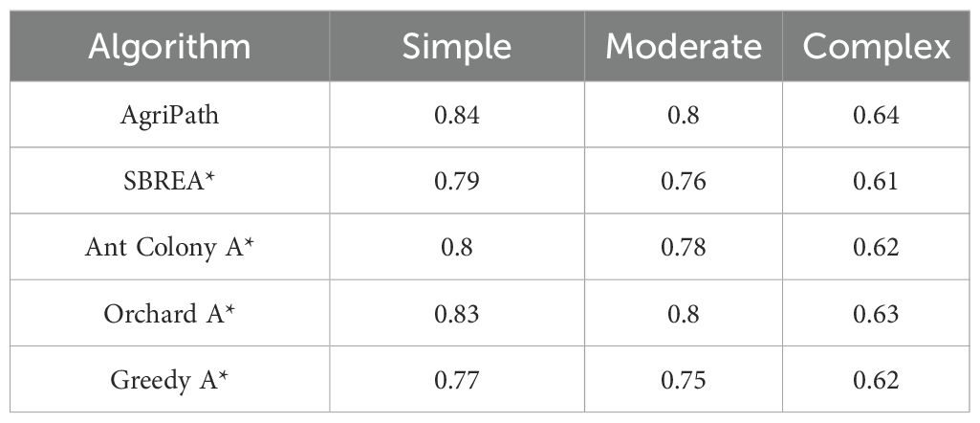This screenshot has height=423, width=980.
Task: Click Orchard A* Simple value 0.83
Action: pyautogui.click(x=457, y=313)
